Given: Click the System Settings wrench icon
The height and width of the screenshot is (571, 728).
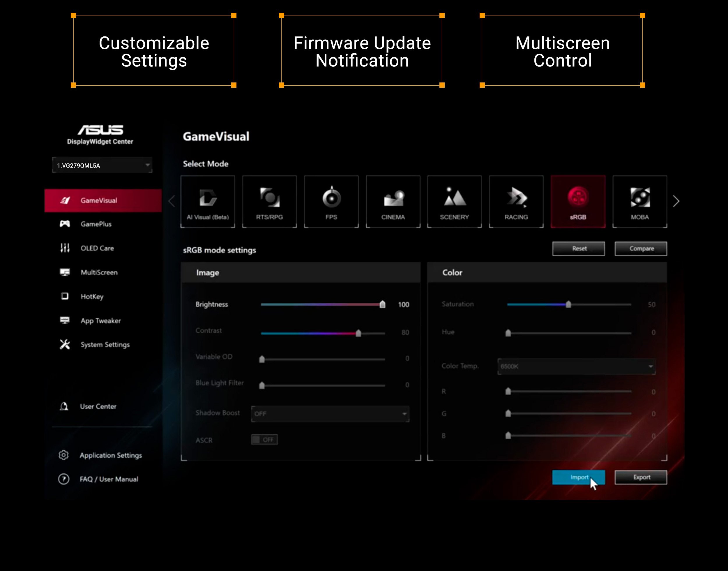Looking at the screenshot, I should [66, 344].
